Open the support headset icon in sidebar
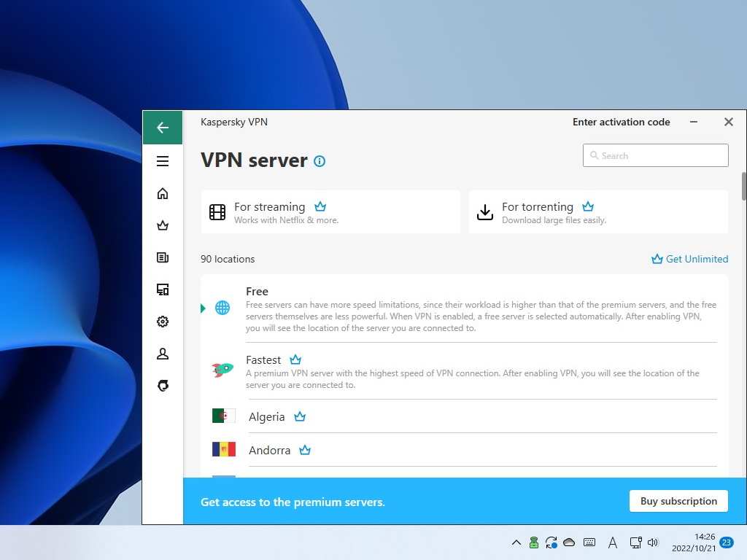The height and width of the screenshot is (560, 747). pos(163,386)
